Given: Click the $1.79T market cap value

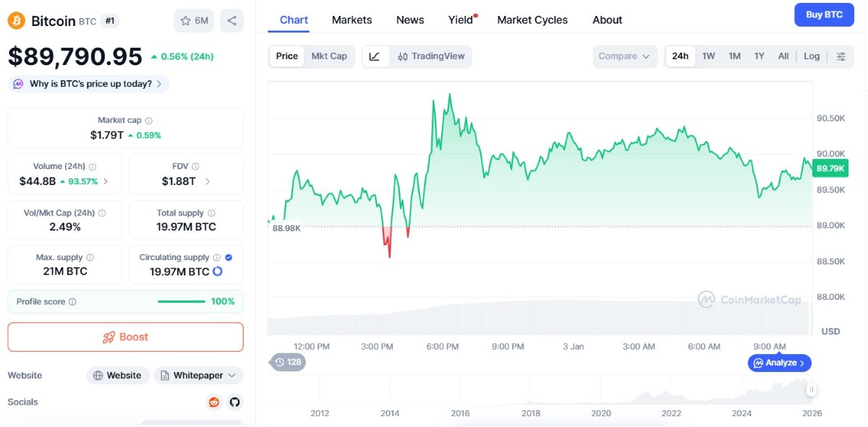Looking at the screenshot, I should 107,135.
